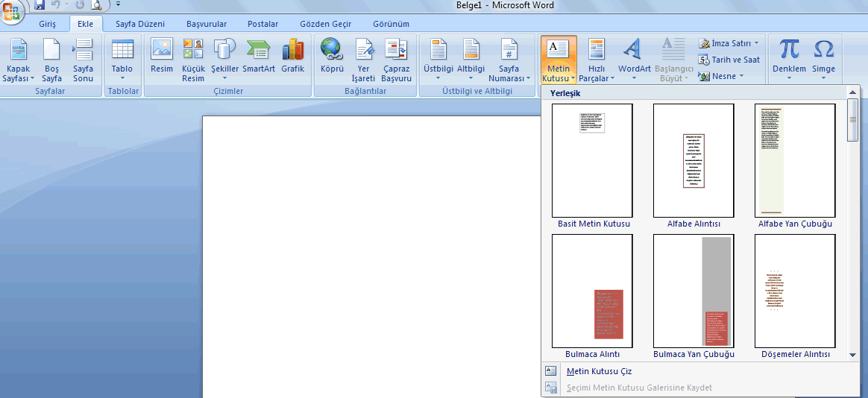
Task: Open the Postalar tab
Action: [x=263, y=24]
